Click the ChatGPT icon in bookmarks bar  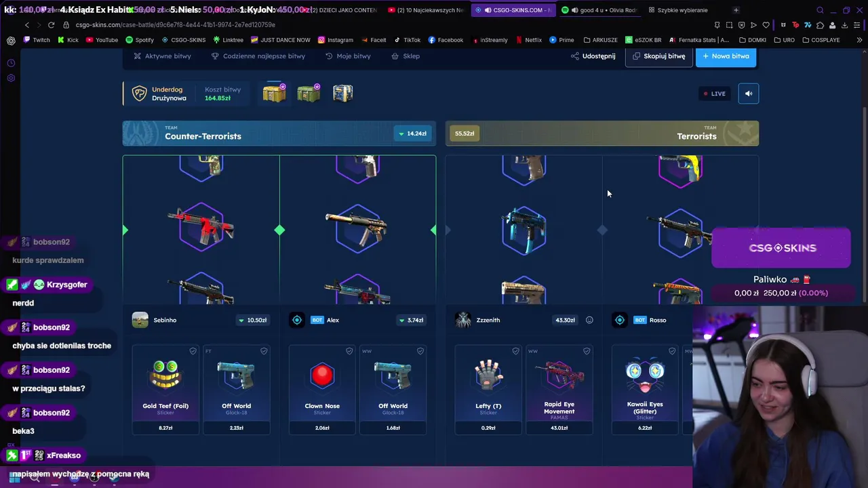pyautogui.click(x=11, y=40)
